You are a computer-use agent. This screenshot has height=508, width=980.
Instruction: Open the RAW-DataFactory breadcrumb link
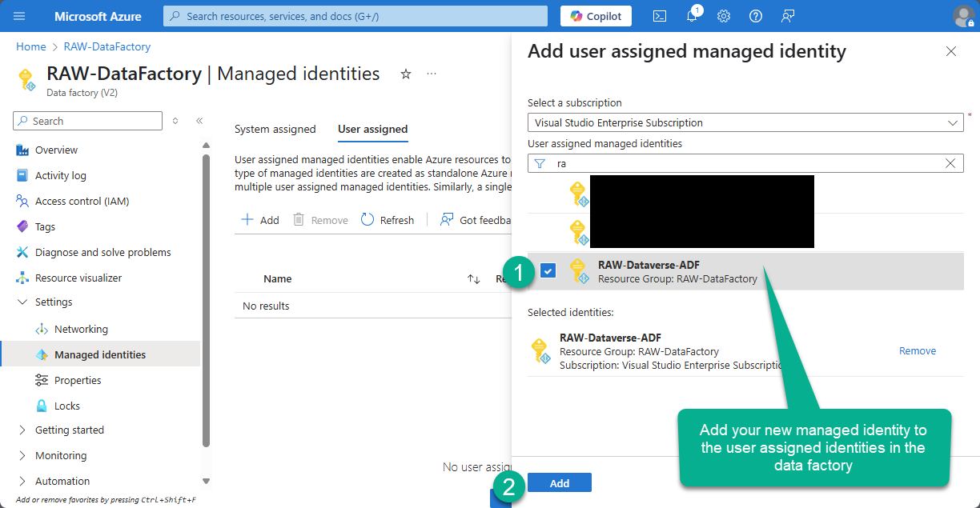click(108, 46)
